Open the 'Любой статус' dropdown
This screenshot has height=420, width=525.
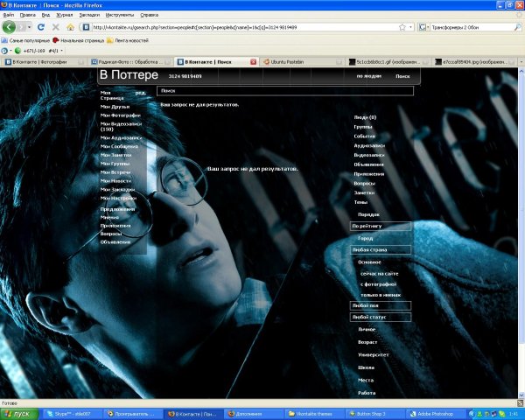381,317
